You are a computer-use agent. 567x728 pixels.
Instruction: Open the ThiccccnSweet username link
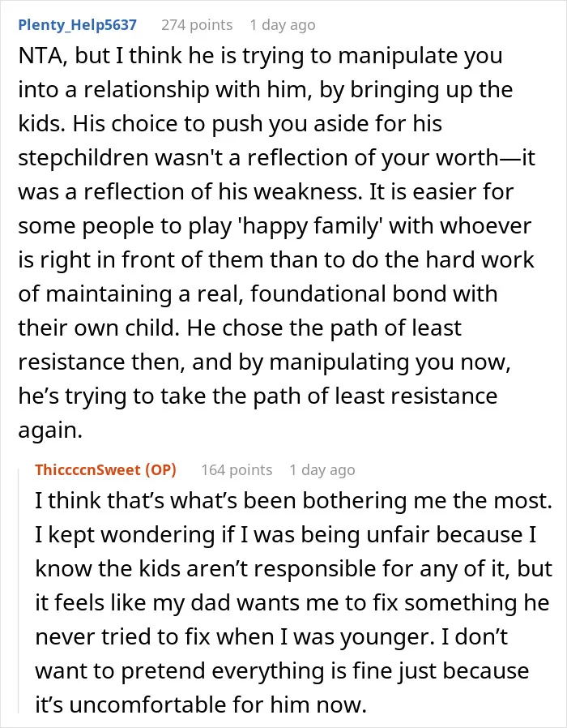(x=87, y=470)
